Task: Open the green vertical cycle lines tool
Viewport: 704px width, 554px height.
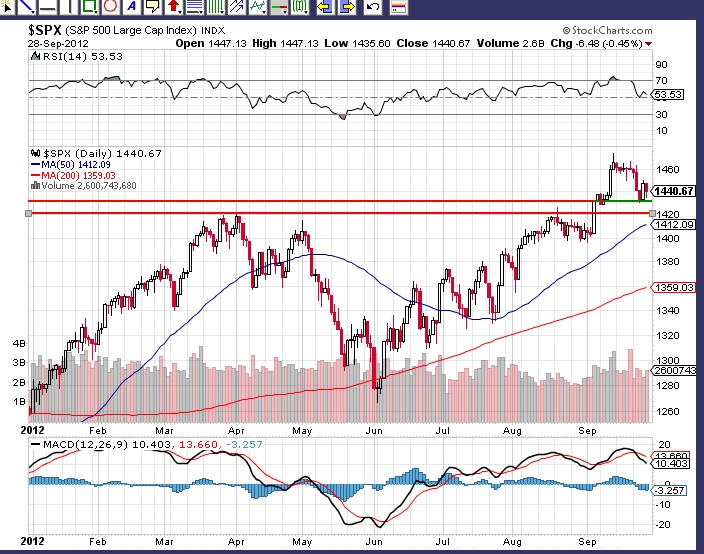Action: pos(216,7)
